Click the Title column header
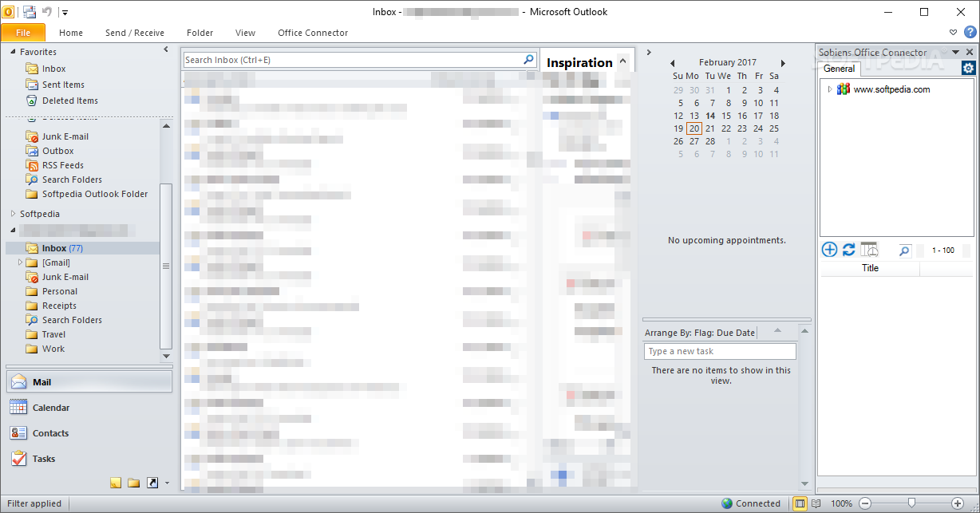This screenshot has width=980, height=513. point(870,268)
